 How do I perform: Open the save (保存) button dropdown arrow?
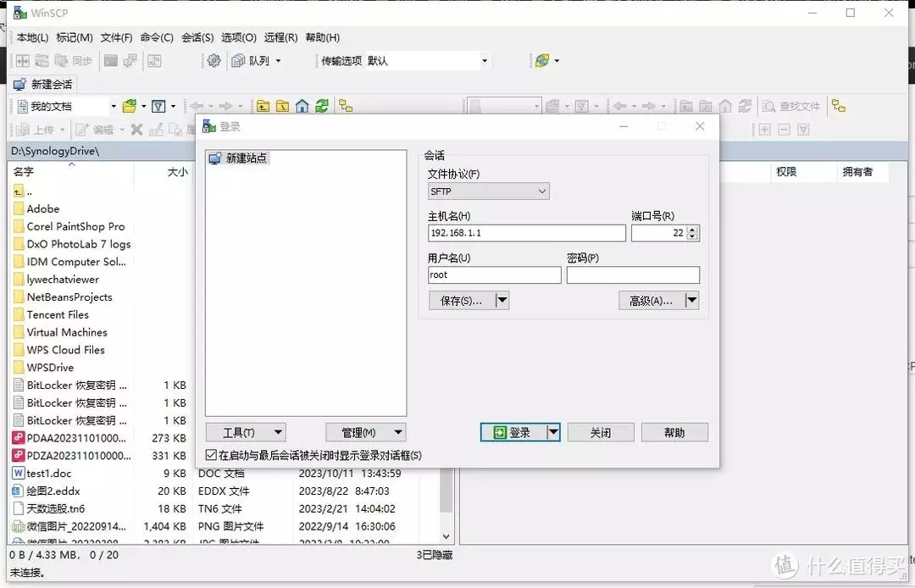[502, 301]
